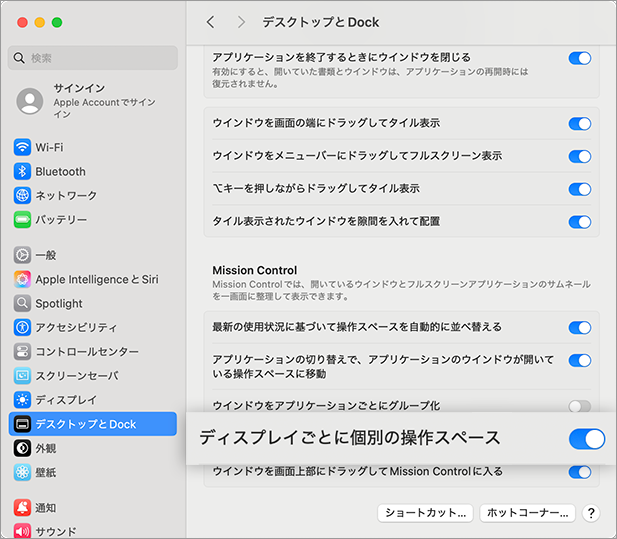The width and height of the screenshot is (617, 539).
Task: Click the Wi-Fi icon in sidebar
Action: point(22,147)
